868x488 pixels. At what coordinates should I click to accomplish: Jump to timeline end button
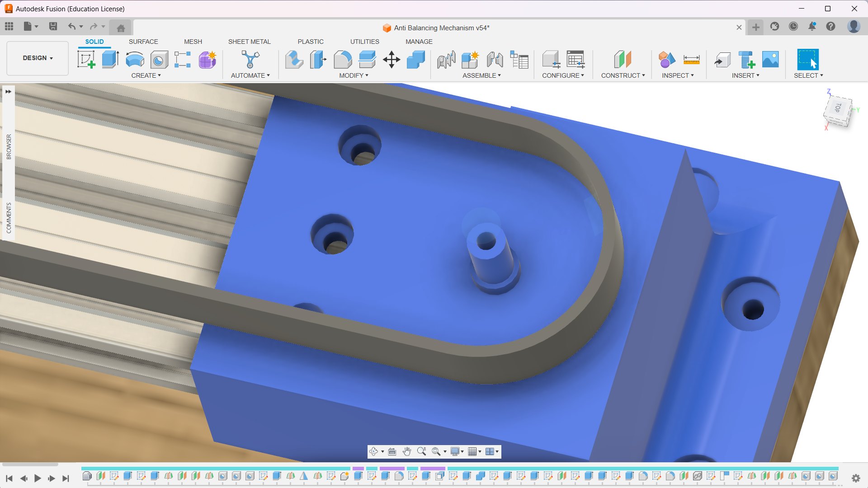(x=66, y=478)
